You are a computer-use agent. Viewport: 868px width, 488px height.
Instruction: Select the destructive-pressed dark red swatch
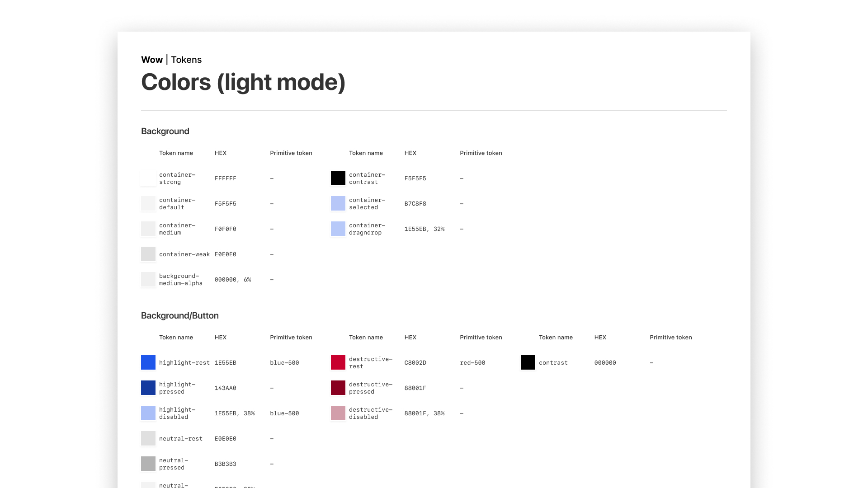(338, 388)
